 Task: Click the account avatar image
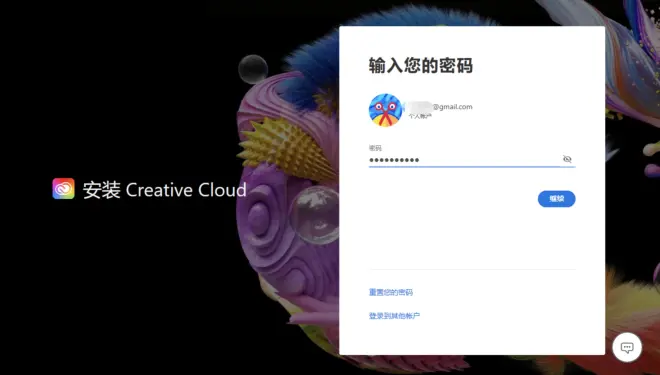click(x=385, y=110)
